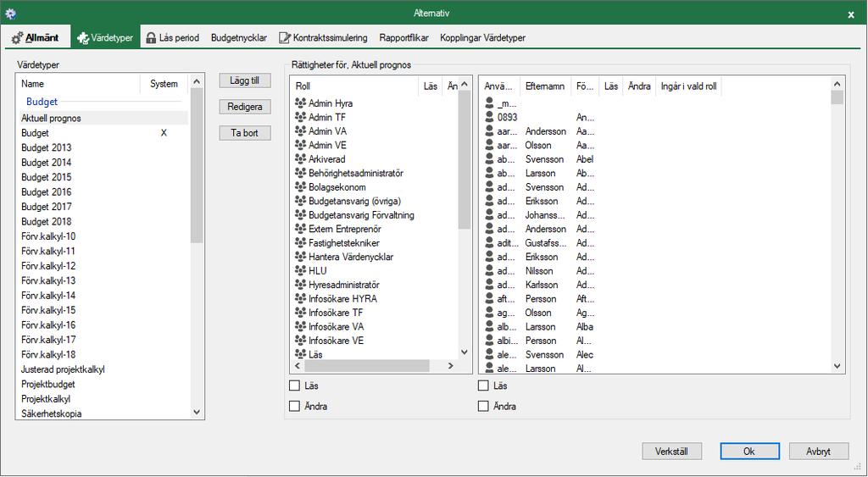Open the Rapportflikar tab
Screen dimensions: 868x477
point(404,37)
